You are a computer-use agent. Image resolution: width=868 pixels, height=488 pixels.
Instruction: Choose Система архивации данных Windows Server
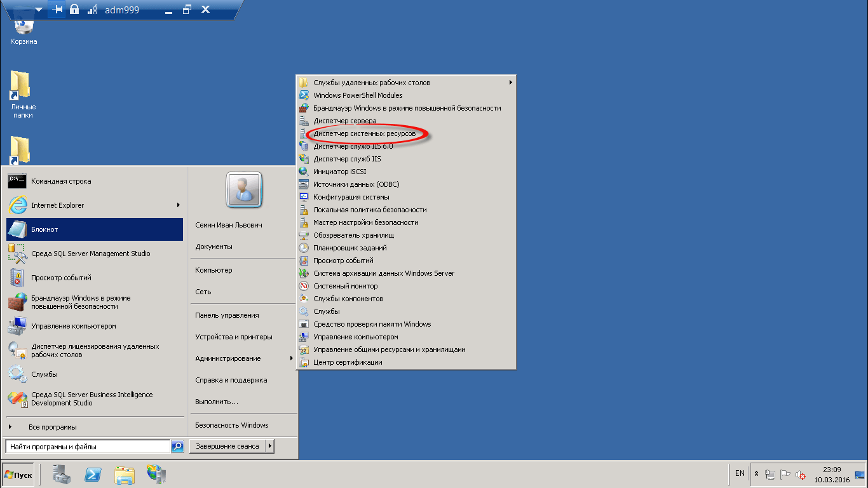click(406, 273)
